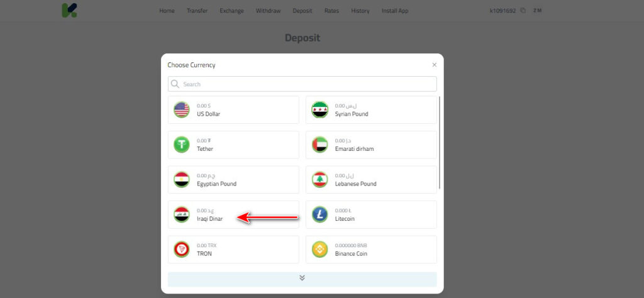Select the Binance Coin icon
The height and width of the screenshot is (298, 644).
pyautogui.click(x=319, y=249)
